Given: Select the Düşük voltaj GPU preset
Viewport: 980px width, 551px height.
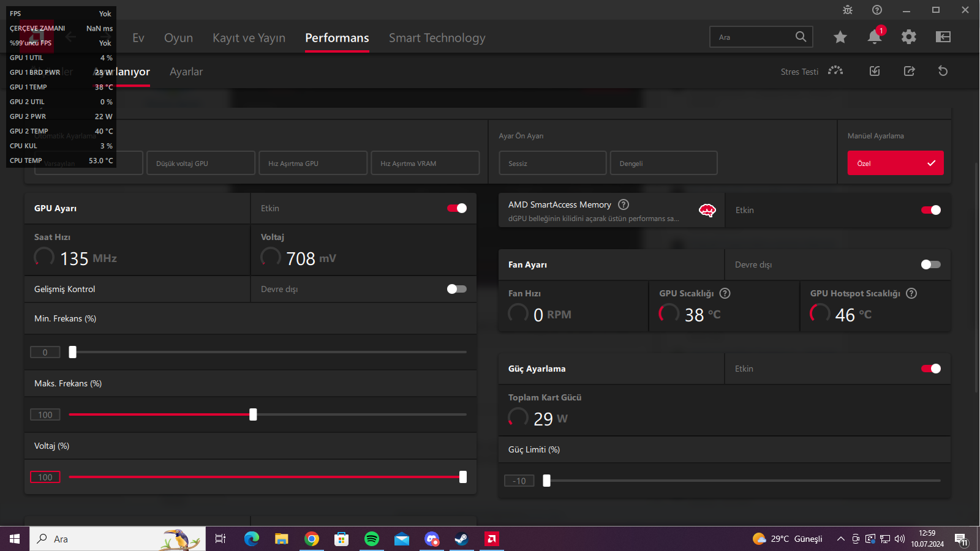Looking at the screenshot, I should click(201, 163).
